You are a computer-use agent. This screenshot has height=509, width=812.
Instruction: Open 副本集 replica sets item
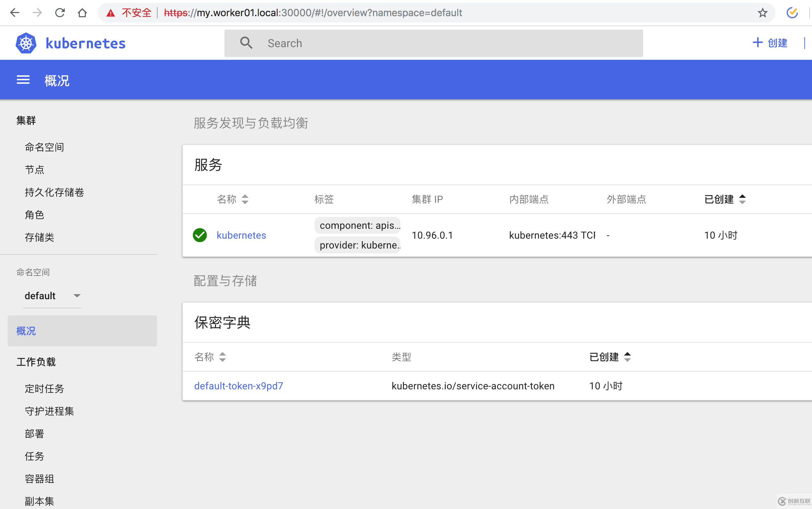(39, 501)
